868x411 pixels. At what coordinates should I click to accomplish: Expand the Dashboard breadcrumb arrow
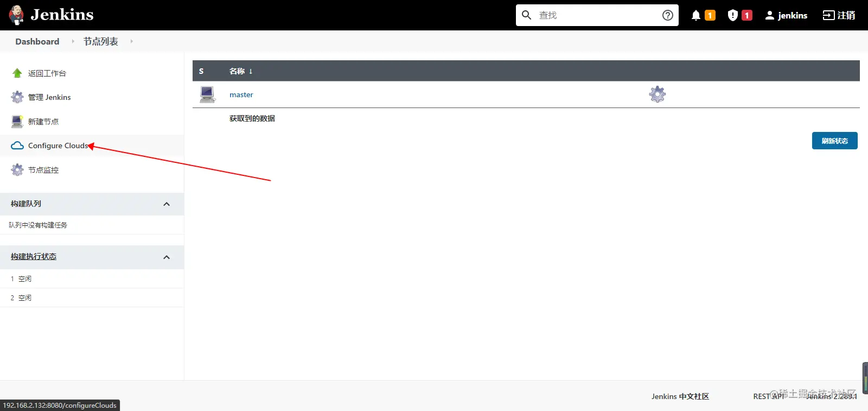click(x=73, y=41)
